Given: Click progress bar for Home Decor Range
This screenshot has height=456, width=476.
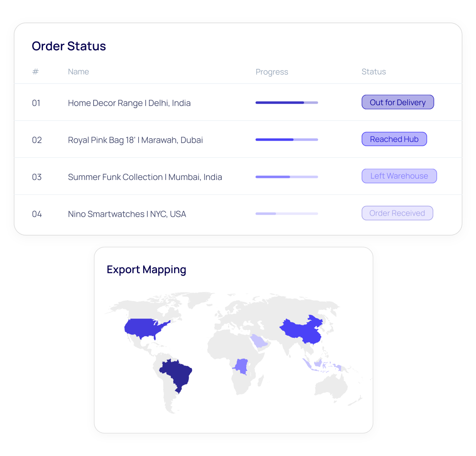Looking at the screenshot, I should click(x=286, y=103).
